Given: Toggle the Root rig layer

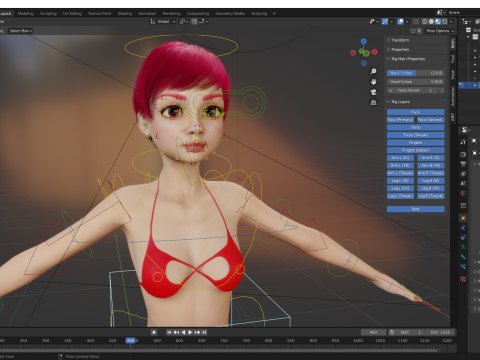Looking at the screenshot, I should [415, 209].
